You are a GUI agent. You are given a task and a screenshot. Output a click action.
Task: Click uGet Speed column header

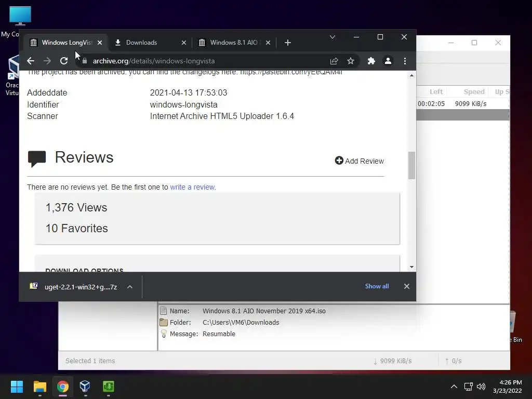pos(474,91)
